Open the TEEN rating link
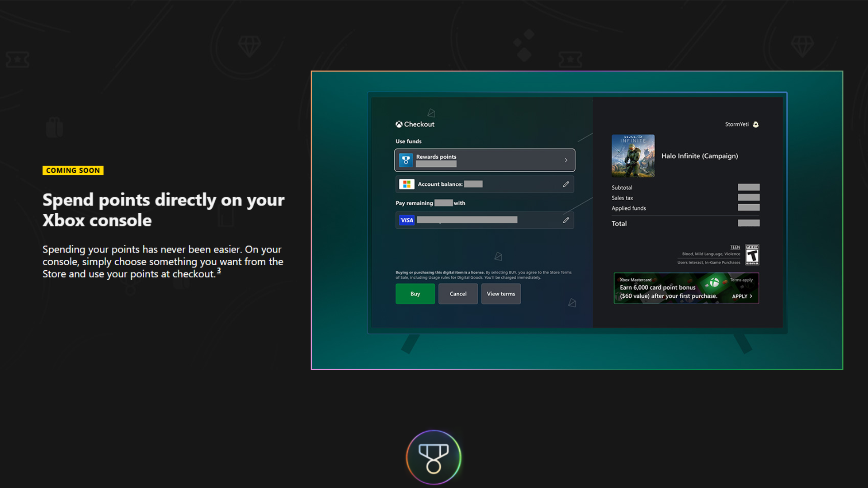This screenshot has width=868, height=488. [735, 247]
